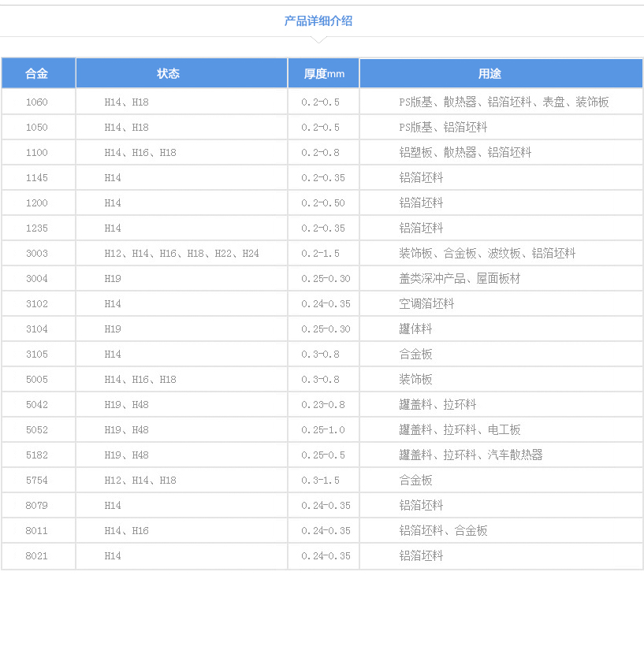Select alloy 3104 labeled 罐体料
644x646 pixels.
coord(38,329)
